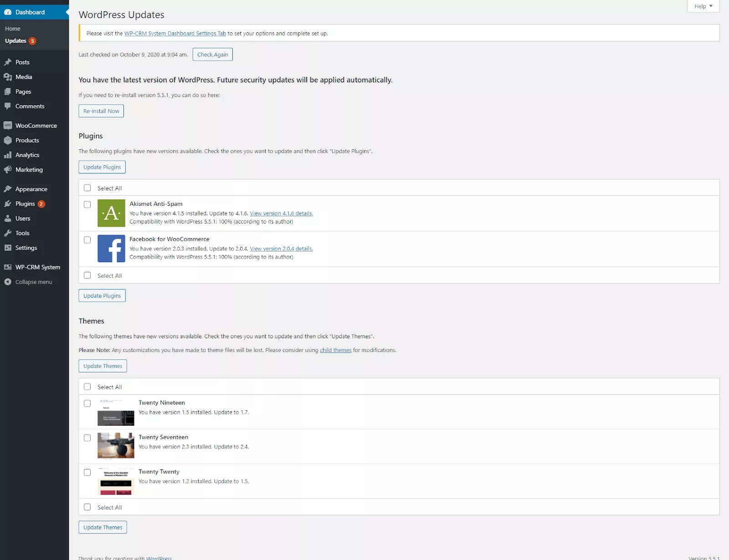Click the Plugins count badge 2
729x560 pixels.
41,204
